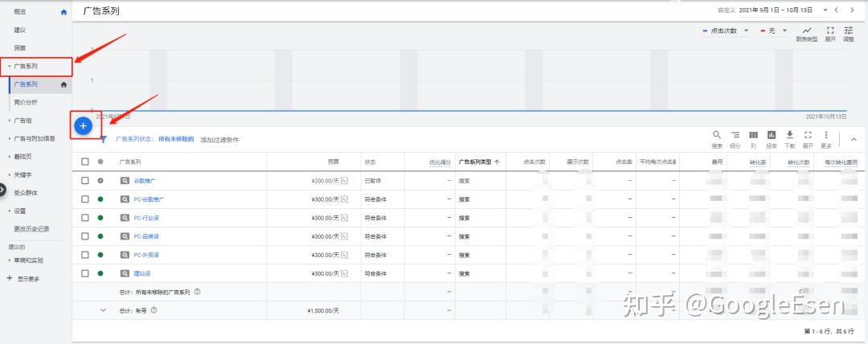868x344 pixels.
Task: Tick the select-all checkbox in table header
Action: click(x=84, y=162)
